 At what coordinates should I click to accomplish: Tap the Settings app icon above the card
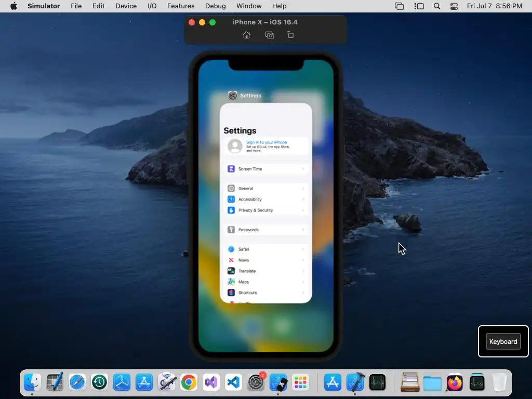[232, 96]
